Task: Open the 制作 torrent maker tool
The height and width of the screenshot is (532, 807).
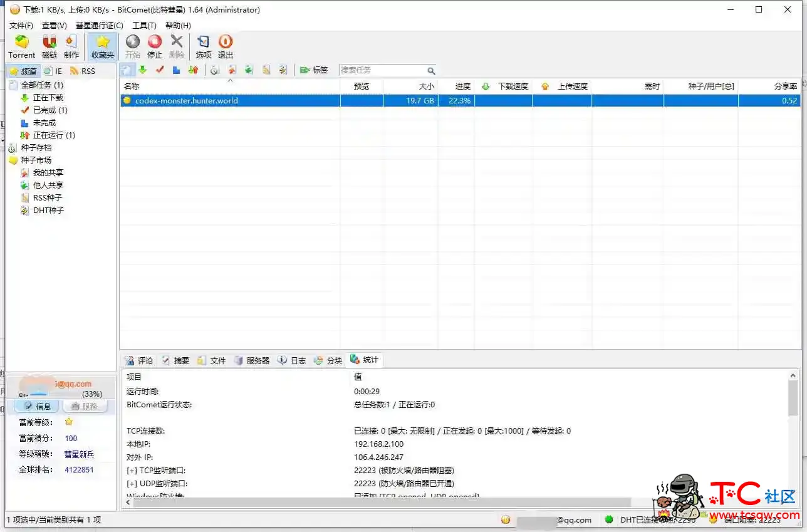Action: pyautogui.click(x=71, y=47)
